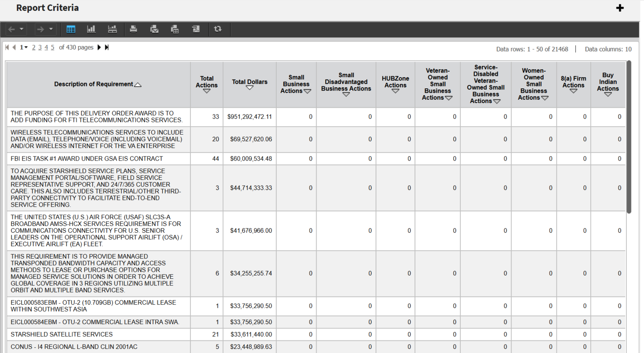
Task: Open page 2 link
Action: pos(34,47)
